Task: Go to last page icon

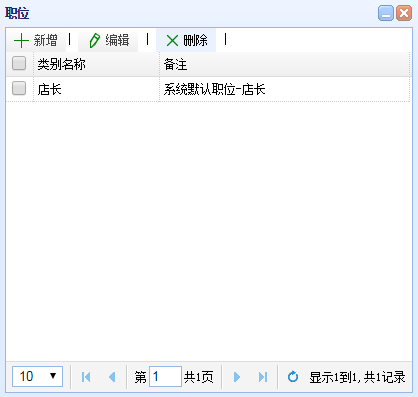Action: coord(263,377)
